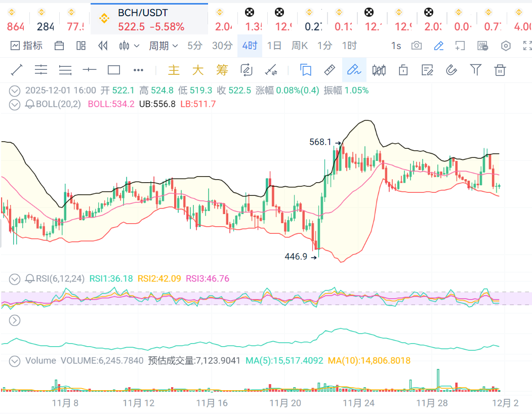Toggle the RSI indicator alert bell
The height and width of the screenshot is (416, 532).
tap(30, 278)
